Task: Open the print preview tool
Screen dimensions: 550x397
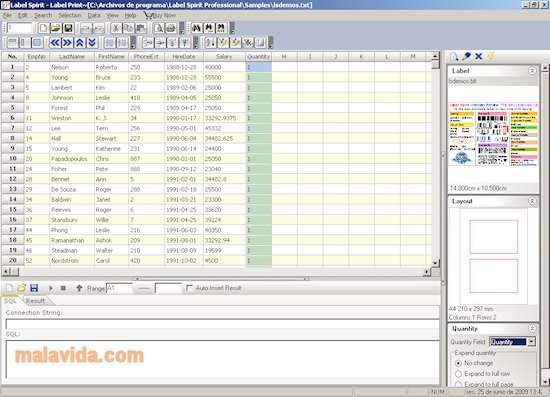Action: point(158,28)
